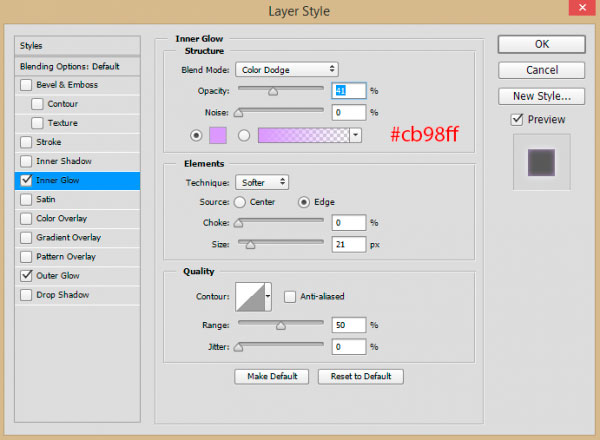Enable the Satin effect checkbox
The width and height of the screenshot is (600, 440).
[26, 199]
